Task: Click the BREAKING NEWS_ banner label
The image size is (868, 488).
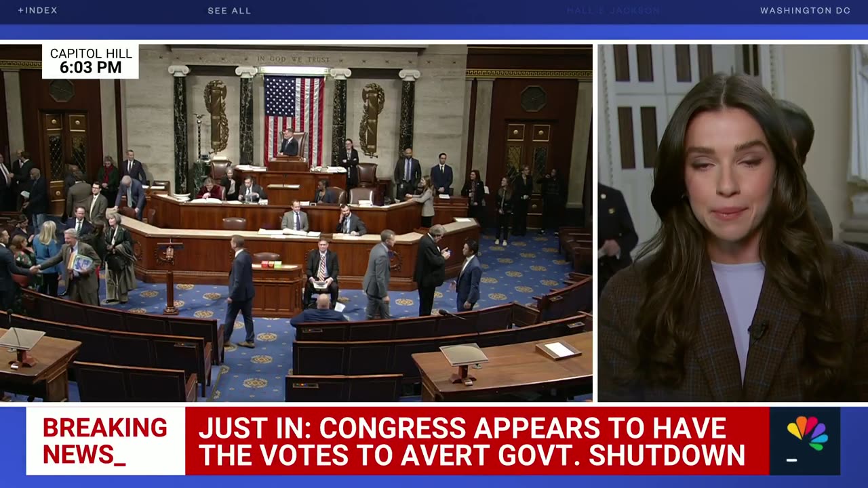Action: click(105, 441)
